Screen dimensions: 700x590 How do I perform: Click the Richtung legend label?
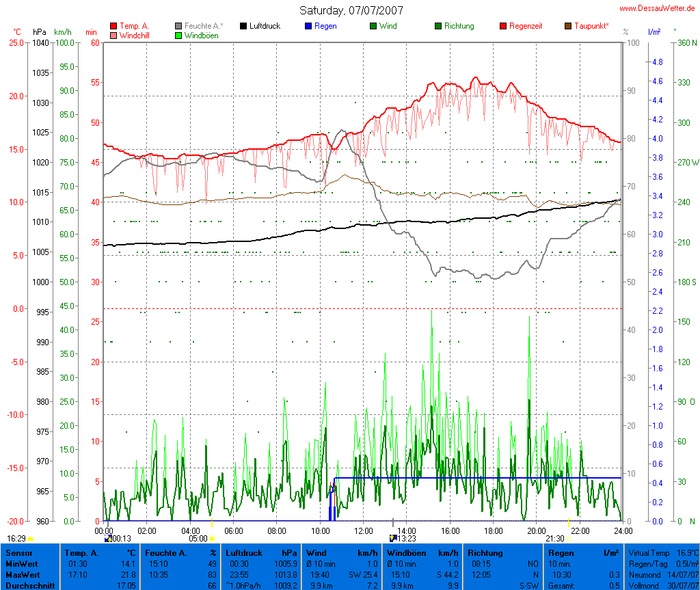[x=459, y=26]
